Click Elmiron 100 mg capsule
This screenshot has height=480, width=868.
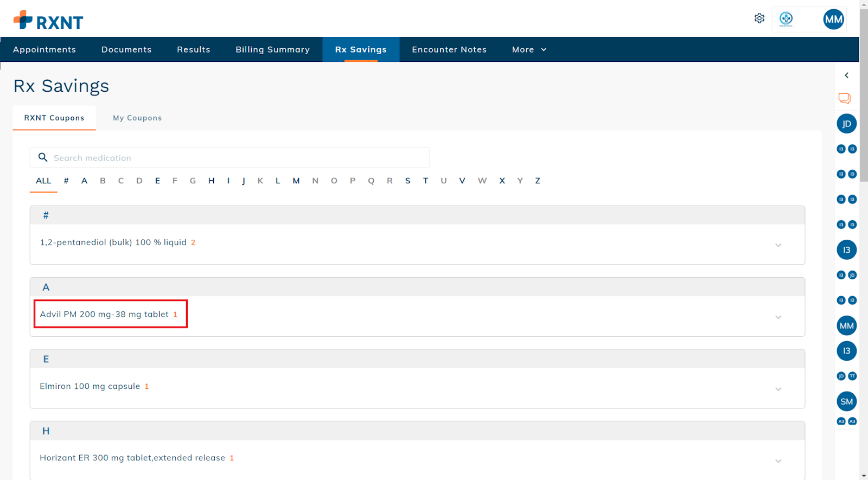(x=90, y=386)
